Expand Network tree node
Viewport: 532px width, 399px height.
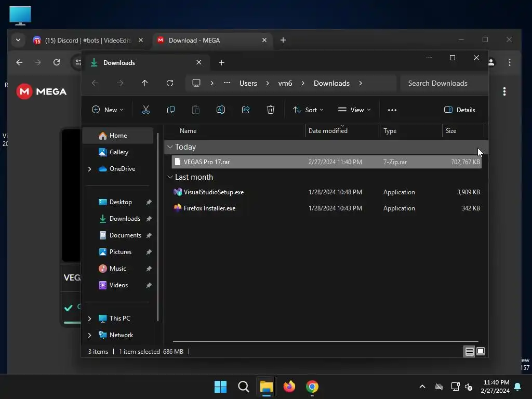89,335
